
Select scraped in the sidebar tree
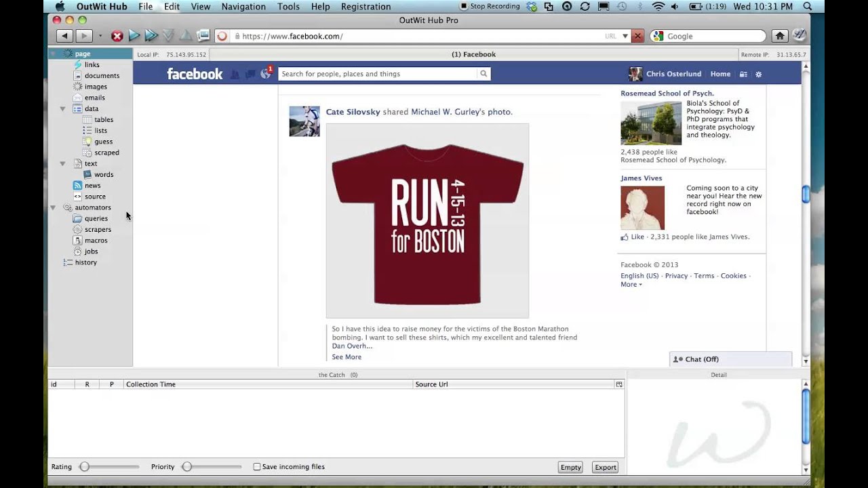click(x=107, y=152)
